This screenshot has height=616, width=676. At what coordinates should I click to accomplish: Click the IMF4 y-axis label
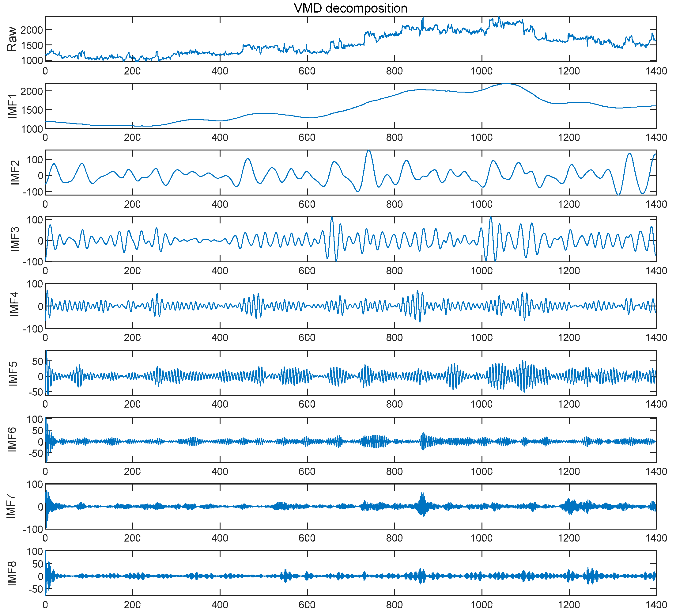point(14,304)
